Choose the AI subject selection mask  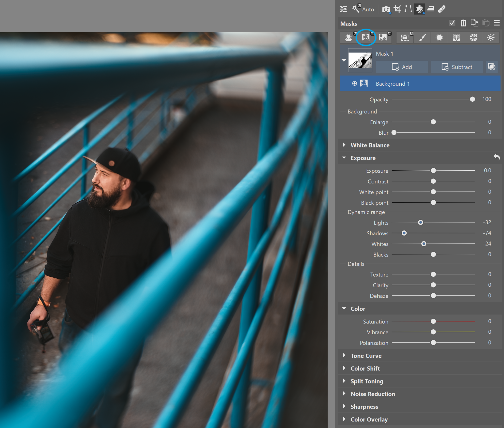click(x=348, y=37)
